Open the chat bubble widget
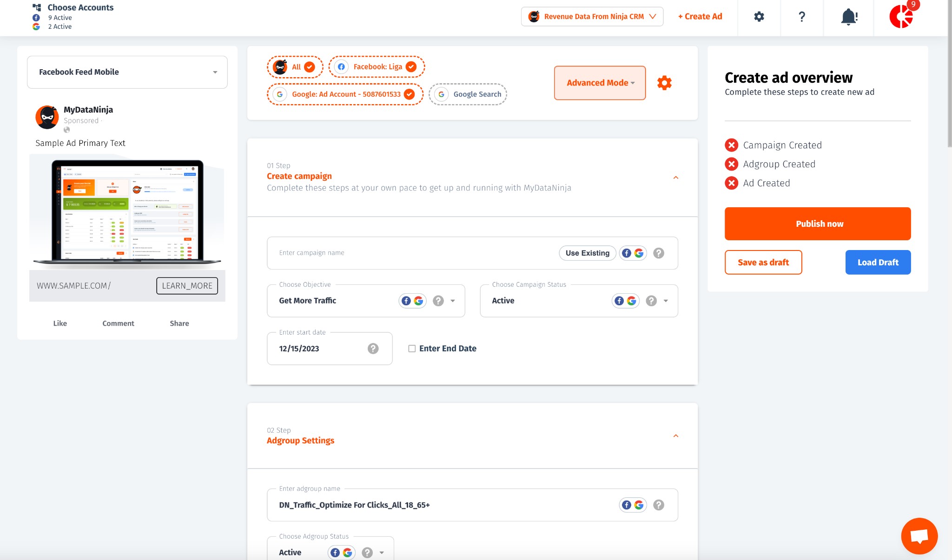This screenshot has height=560, width=952. coord(919,536)
